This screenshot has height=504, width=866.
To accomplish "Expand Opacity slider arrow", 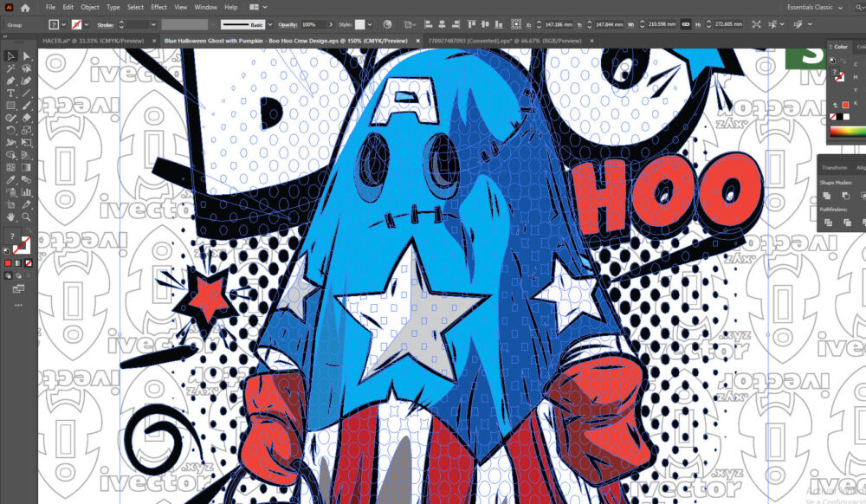I will tap(331, 25).
